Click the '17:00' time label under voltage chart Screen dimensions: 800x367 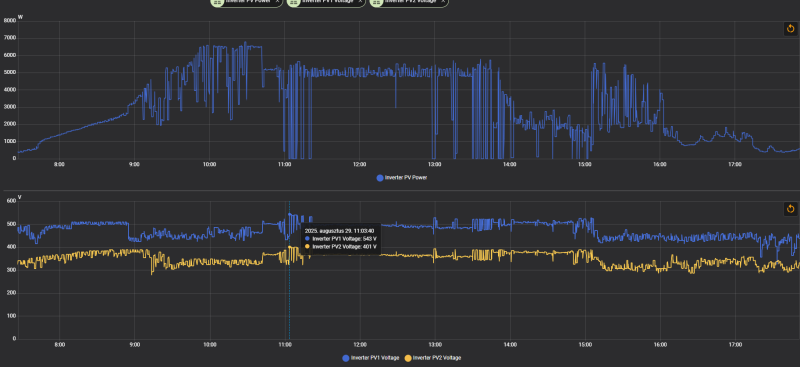735,345
